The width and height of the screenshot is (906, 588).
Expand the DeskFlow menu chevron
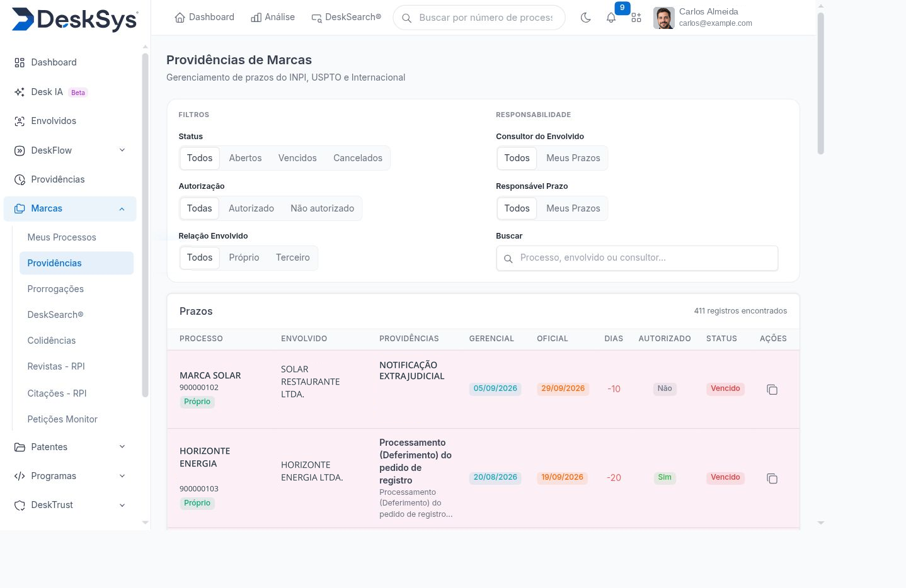122,150
